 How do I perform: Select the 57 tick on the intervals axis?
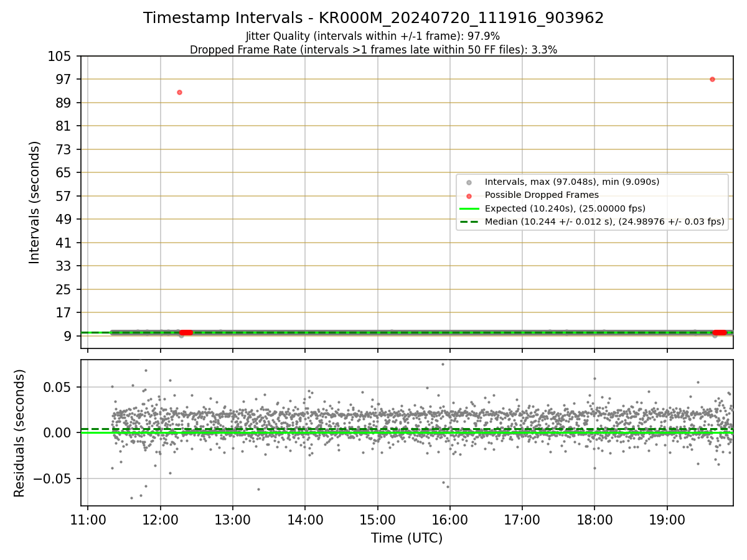pyautogui.click(x=63, y=196)
